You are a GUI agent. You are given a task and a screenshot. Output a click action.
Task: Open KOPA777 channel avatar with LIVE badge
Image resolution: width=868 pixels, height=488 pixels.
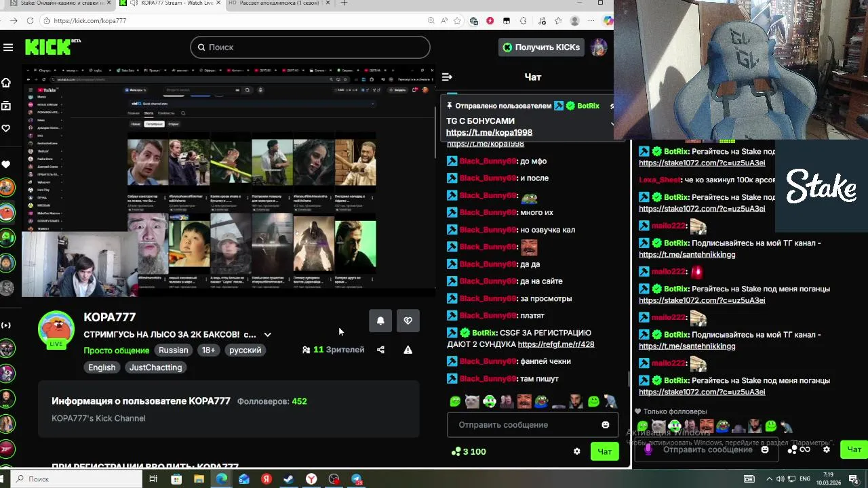pyautogui.click(x=56, y=331)
